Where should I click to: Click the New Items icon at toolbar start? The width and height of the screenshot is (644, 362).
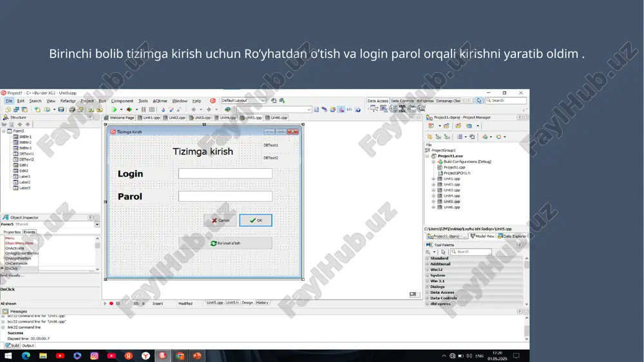pos(8,110)
